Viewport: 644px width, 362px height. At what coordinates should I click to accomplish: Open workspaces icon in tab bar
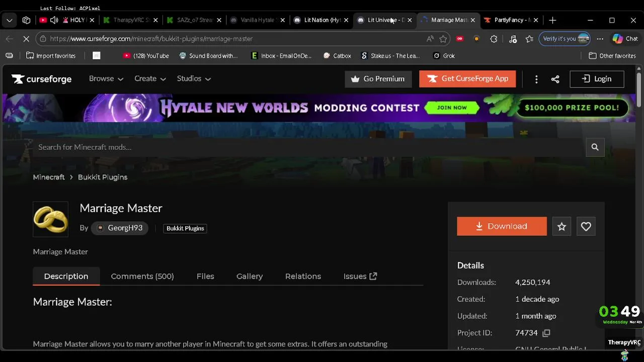26,20
